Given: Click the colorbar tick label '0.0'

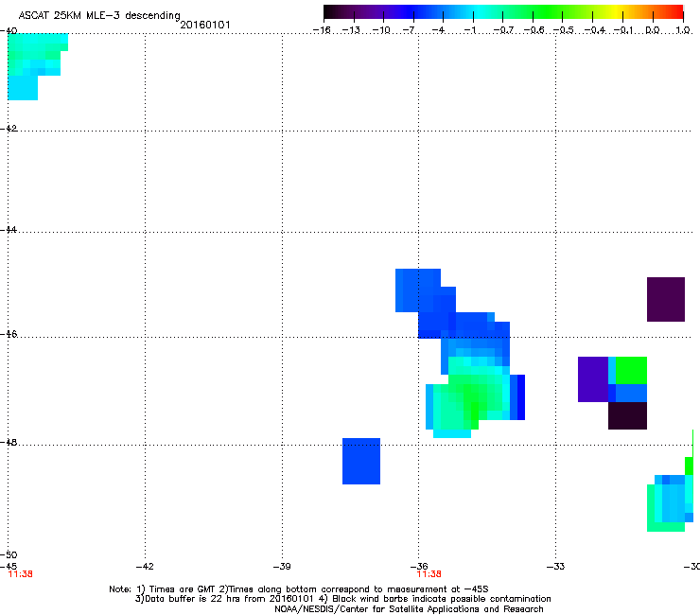Looking at the screenshot, I should (x=653, y=30).
